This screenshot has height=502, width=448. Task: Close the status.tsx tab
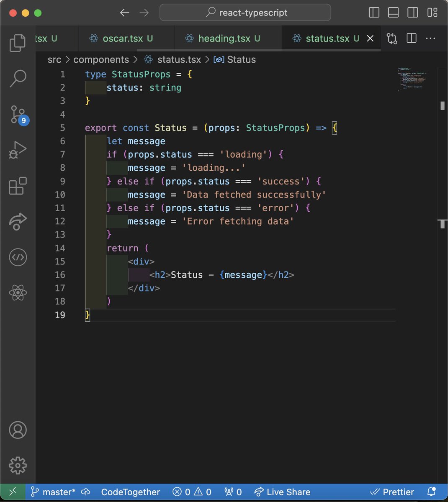[x=370, y=38]
